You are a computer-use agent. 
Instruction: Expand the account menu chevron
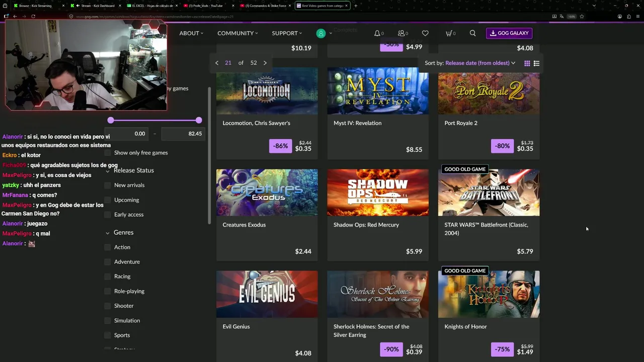pyautogui.click(x=331, y=34)
